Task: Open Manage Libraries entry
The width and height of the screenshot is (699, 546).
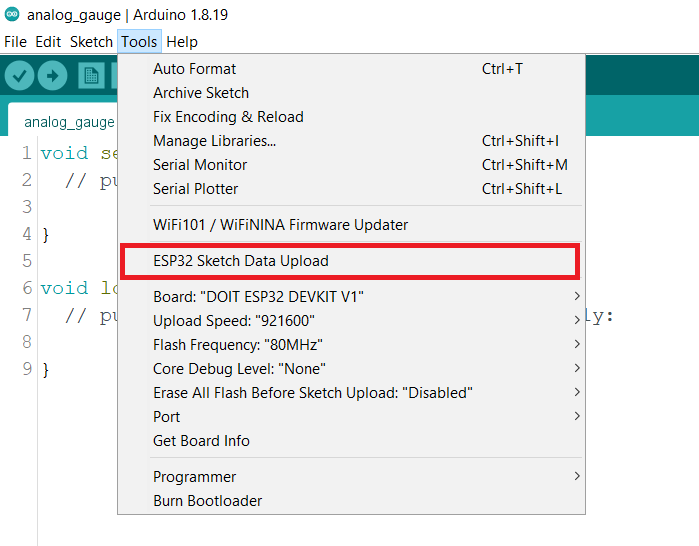Action: [214, 141]
